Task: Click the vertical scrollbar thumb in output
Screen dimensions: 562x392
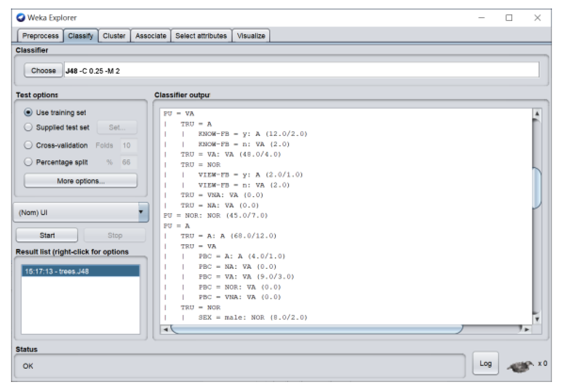Action: (537, 188)
